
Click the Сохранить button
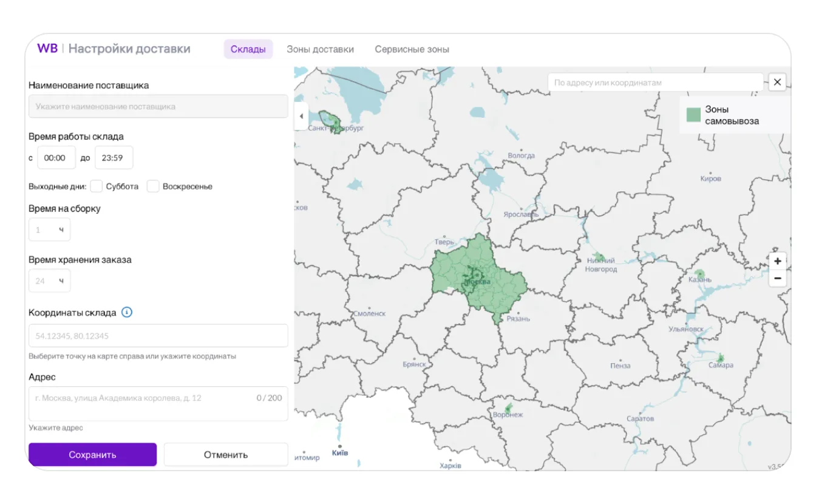(92, 455)
